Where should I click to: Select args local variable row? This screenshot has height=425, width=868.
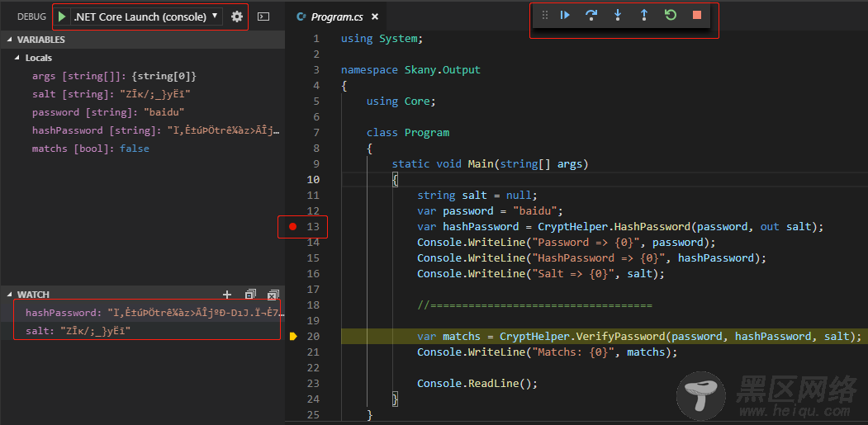[x=142, y=77]
